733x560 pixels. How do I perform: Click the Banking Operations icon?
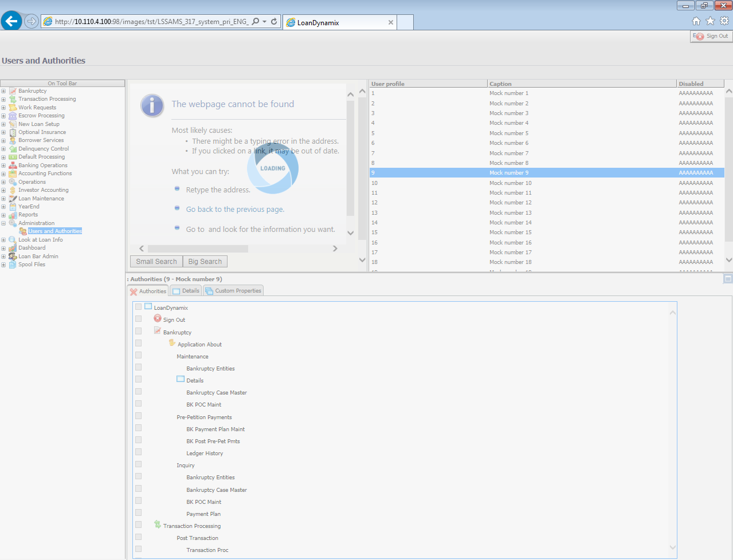tap(13, 165)
